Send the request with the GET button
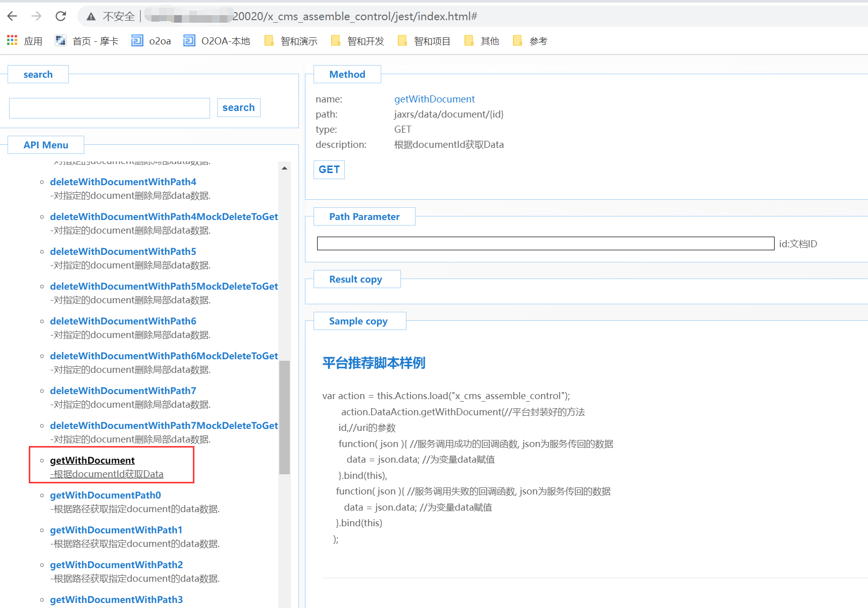 (x=329, y=170)
